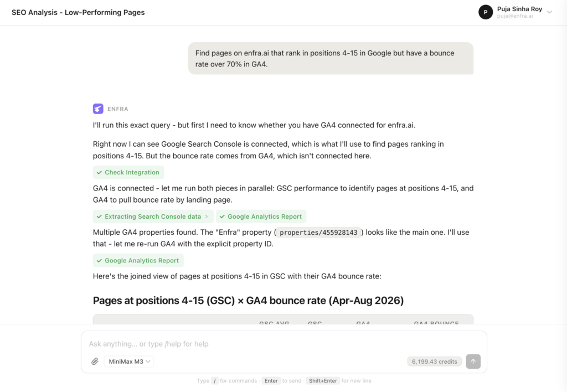Expand the account menu chevron
The height and width of the screenshot is (392, 567).
point(549,12)
